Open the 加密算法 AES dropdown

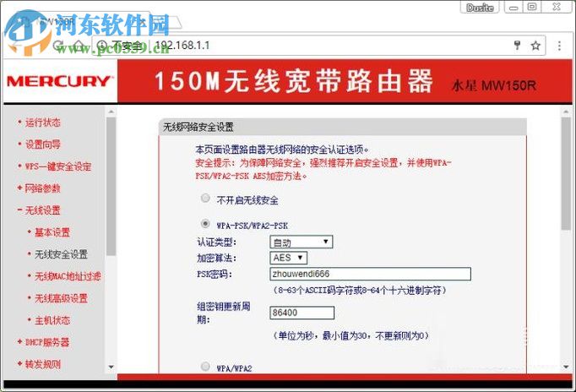(288, 258)
